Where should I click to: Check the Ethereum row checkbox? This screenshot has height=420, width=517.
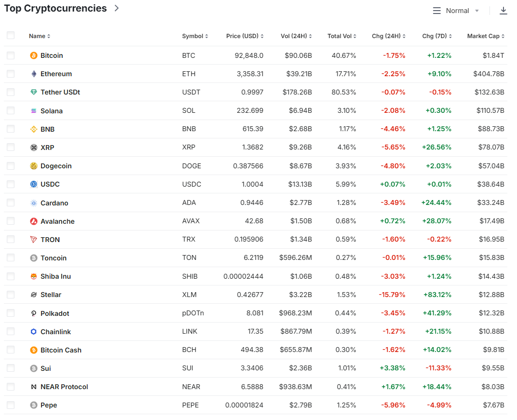pos(11,74)
